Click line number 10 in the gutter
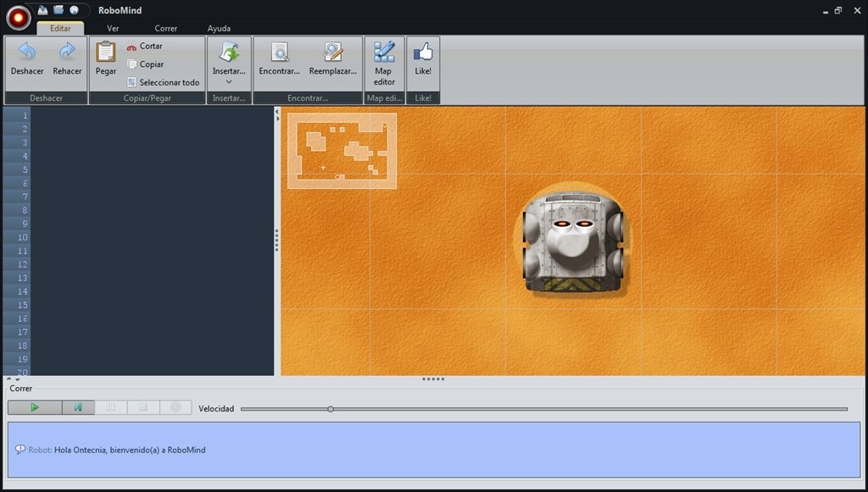 pos(23,237)
